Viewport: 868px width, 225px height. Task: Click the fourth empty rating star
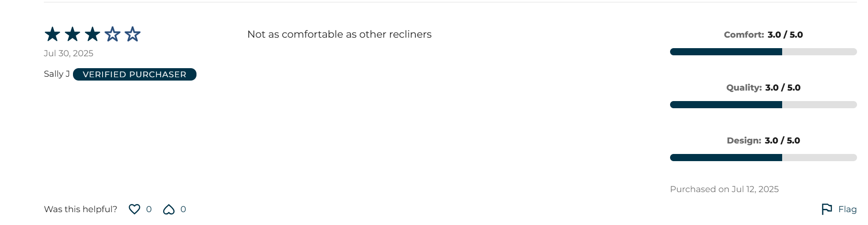pyautogui.click(x=113, y=34)
